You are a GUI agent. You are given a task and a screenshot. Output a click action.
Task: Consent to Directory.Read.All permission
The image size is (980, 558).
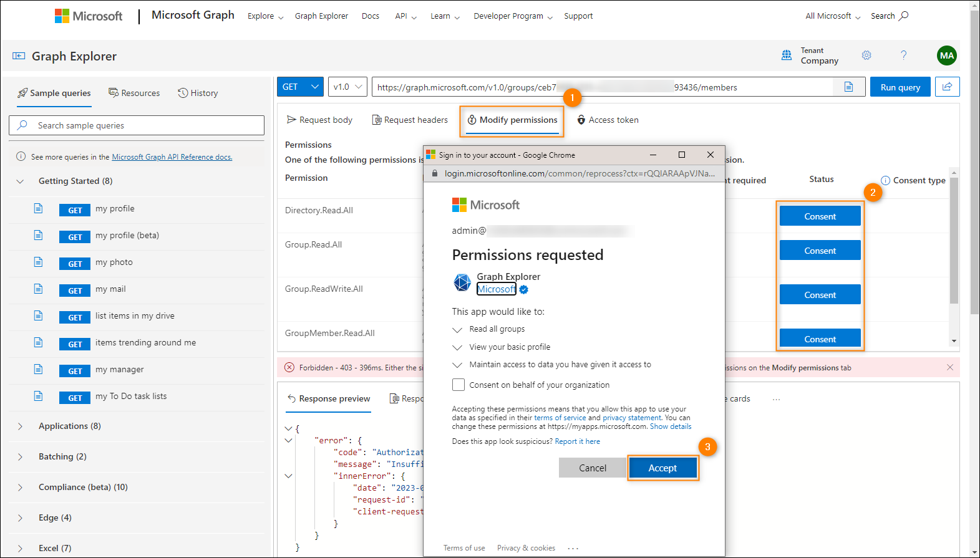[820, 216]
